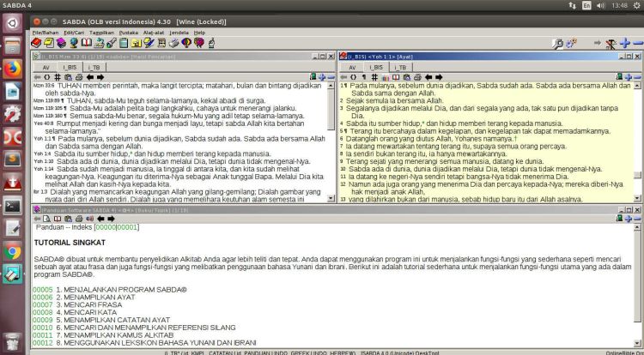Click the open book icon in main toolbar
The height and width of the screenshot is (355, 644).
[87, 43]
